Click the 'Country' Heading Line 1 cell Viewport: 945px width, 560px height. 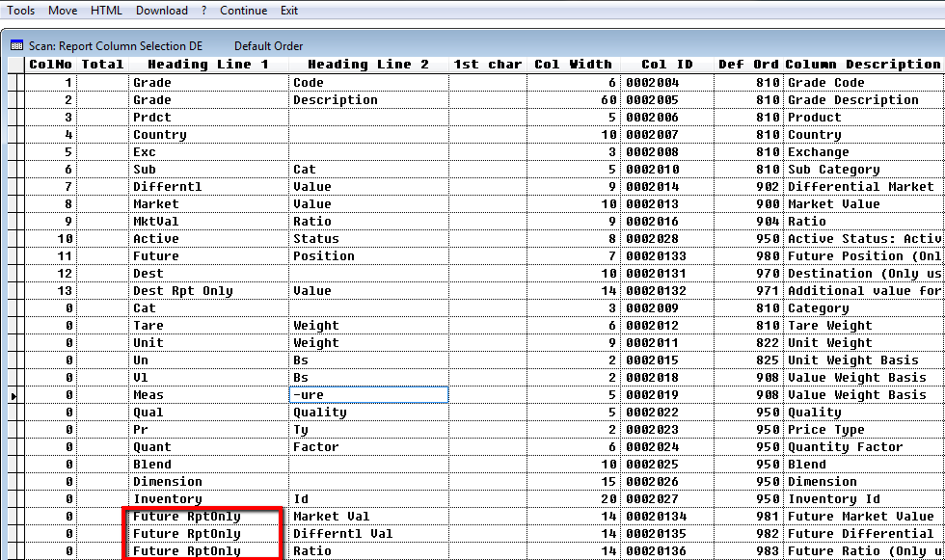click(x=208, y=135)
